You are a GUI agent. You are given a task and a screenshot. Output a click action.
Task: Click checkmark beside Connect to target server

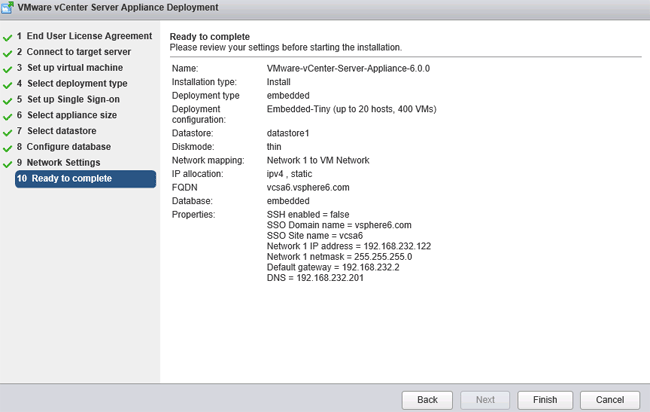point(7,54)
